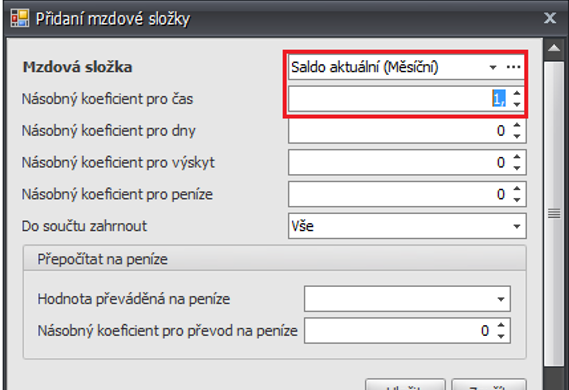Screen dimensions: 569x390
Task: Increase the koeficient pro výskyt value
Action: click(x=517, y=157)
